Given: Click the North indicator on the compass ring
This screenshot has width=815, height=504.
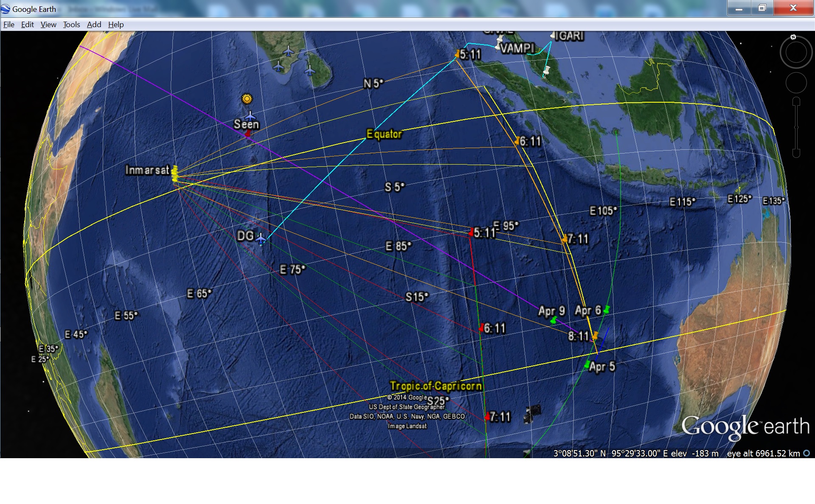Looking at the screenshot, I should click(793, 37).
